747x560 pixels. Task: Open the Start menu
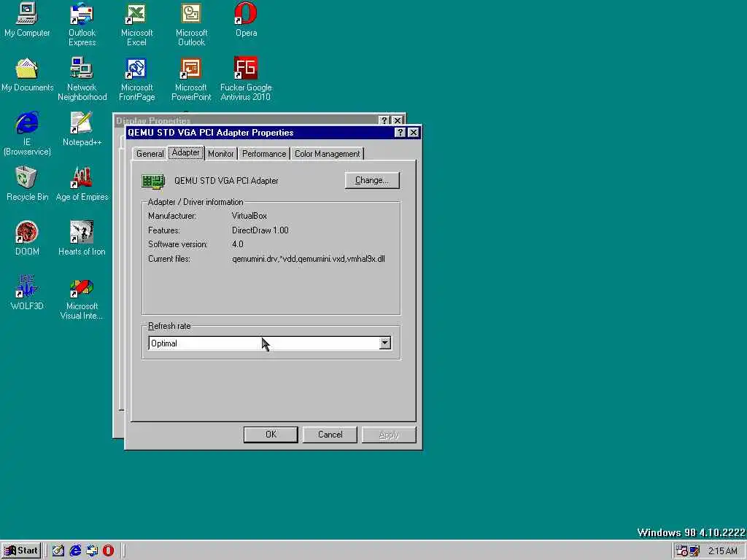click(x=21, y=551)
